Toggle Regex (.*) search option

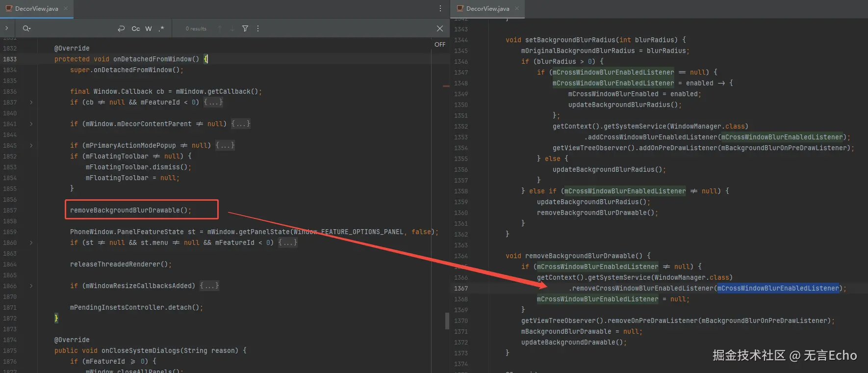click(x=161, y=28)
